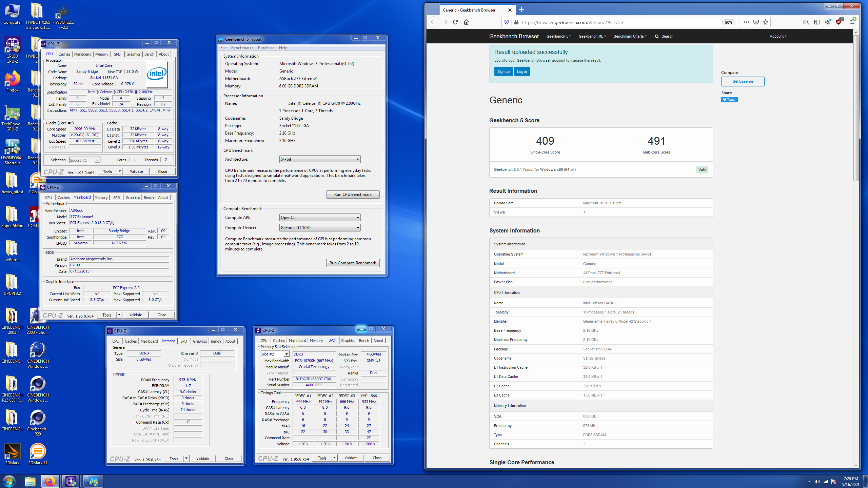This screenshot has height=488, width=868.
Task: Open 3DMark 11 desktop icon
Action: point(38,454)
